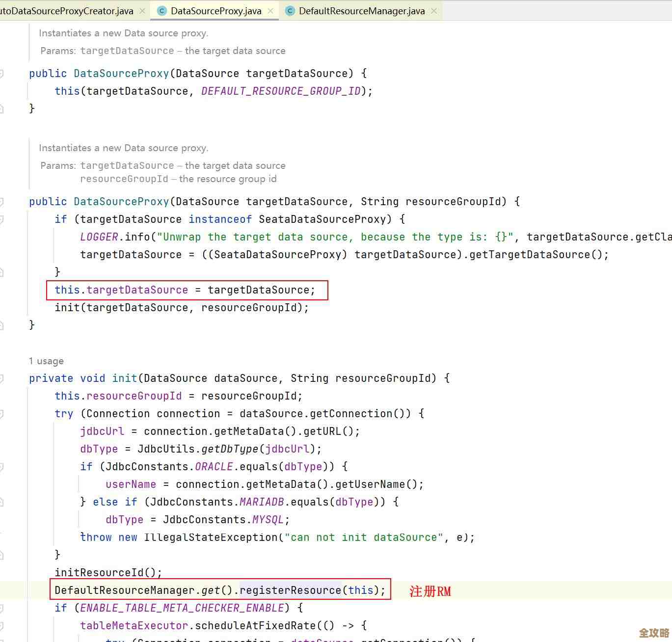Switch to the DefaultResourceManager.java tab

pyautogui.click(x=361, y=11)
